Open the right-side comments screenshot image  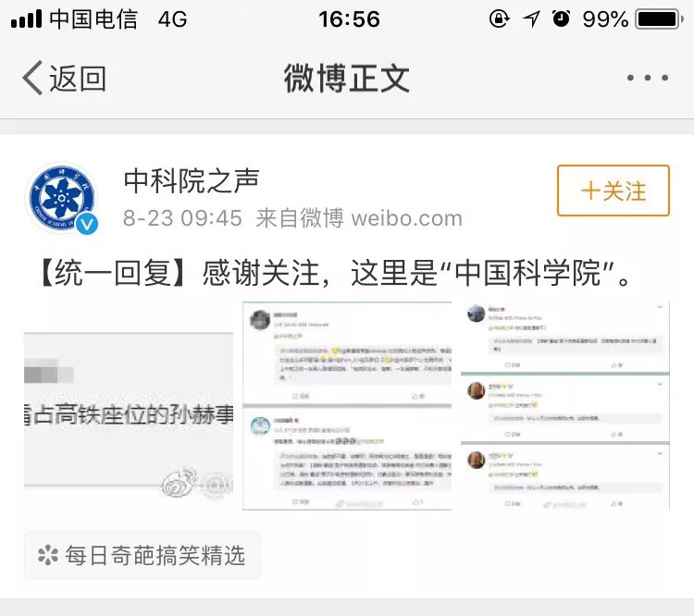tap(565, 406)
